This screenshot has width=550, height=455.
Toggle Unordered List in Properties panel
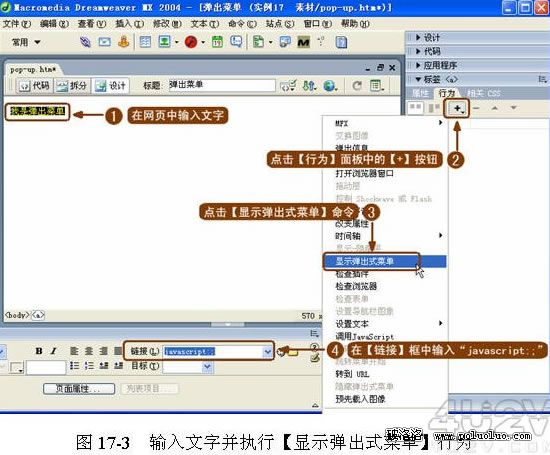[74, 366]
